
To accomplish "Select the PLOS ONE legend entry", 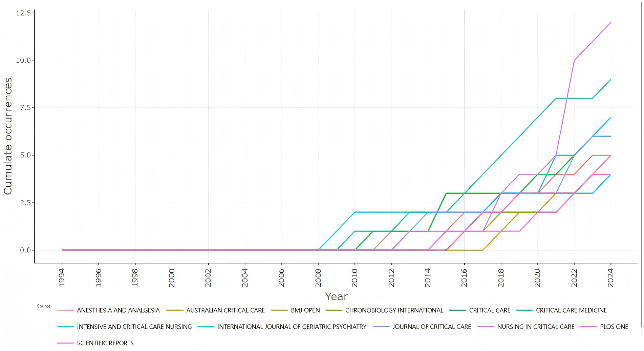I will (x=604, y=327).
